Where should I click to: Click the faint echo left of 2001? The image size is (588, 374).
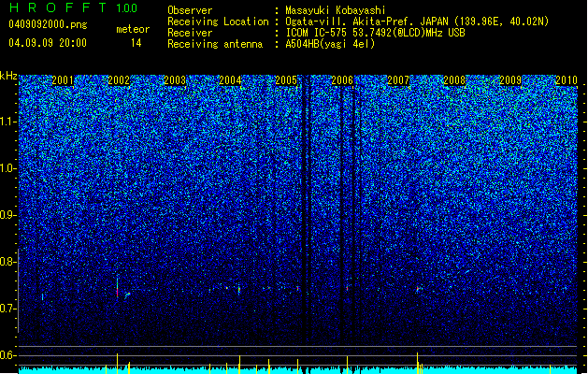point(42,296)
